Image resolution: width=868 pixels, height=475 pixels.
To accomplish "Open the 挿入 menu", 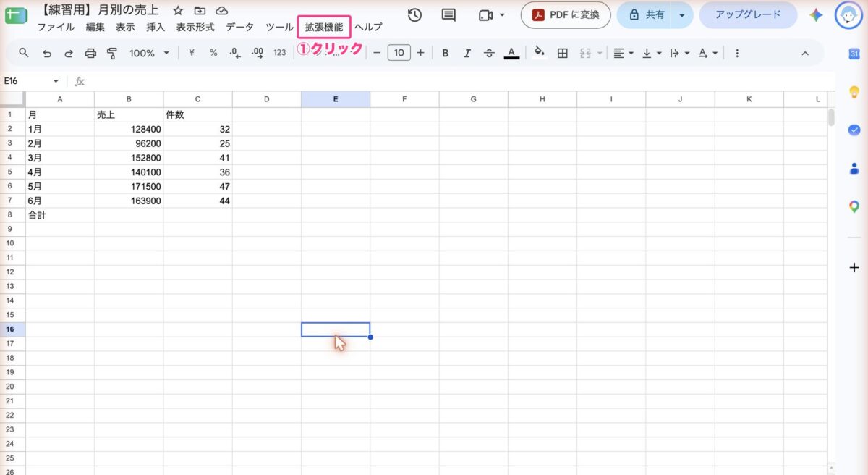I will pos(156,27).
